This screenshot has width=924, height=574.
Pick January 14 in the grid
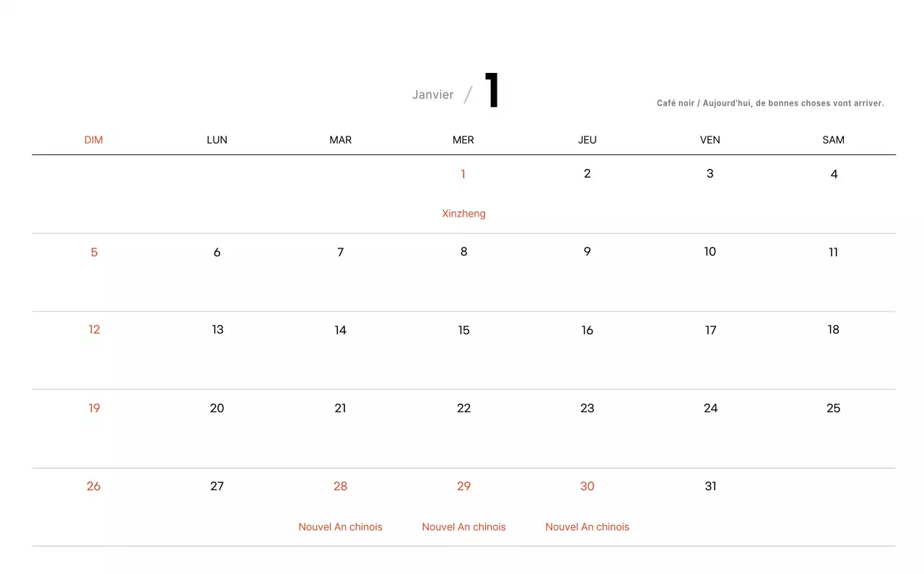tap(341, 331)
